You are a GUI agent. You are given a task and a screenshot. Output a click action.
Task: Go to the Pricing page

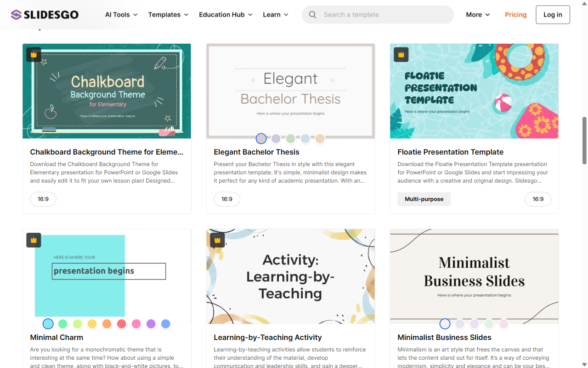point(515,15)
